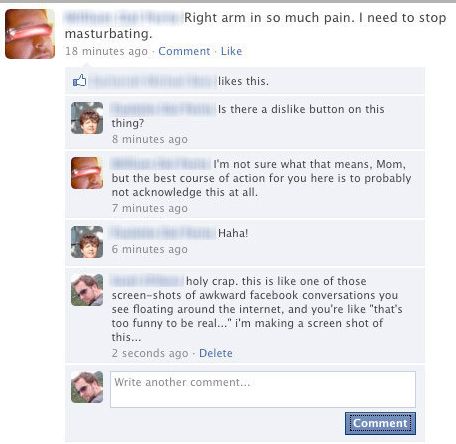The image size is (456, 444).
Task: Click the sunglasses avatar on the 'holy crap' comment
Action: tap(87, 290)
